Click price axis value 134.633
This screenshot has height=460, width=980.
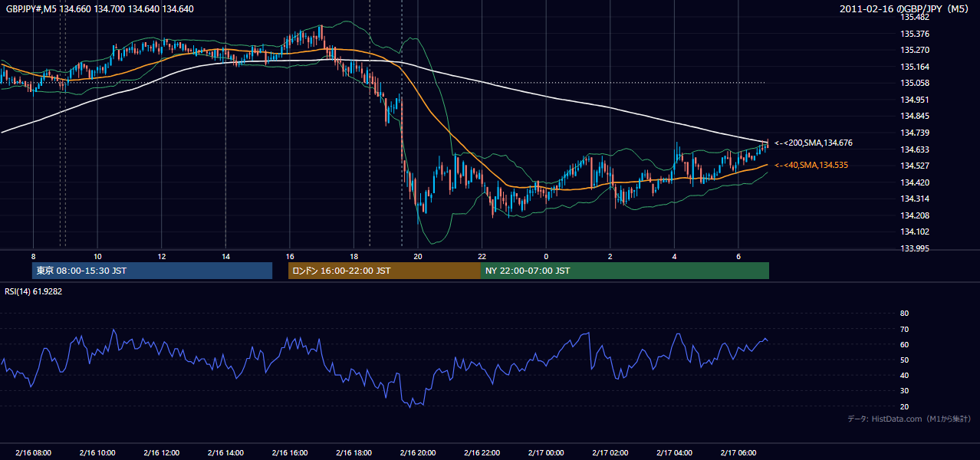coord(915,149)
